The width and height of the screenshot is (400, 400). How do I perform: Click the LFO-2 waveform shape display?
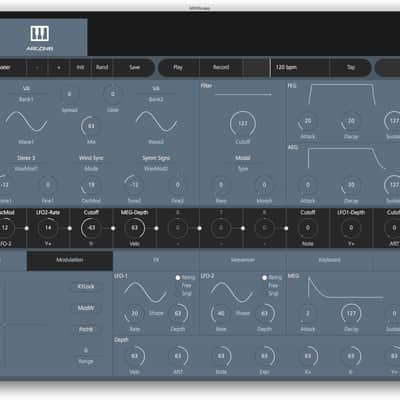tap(232, 293)
